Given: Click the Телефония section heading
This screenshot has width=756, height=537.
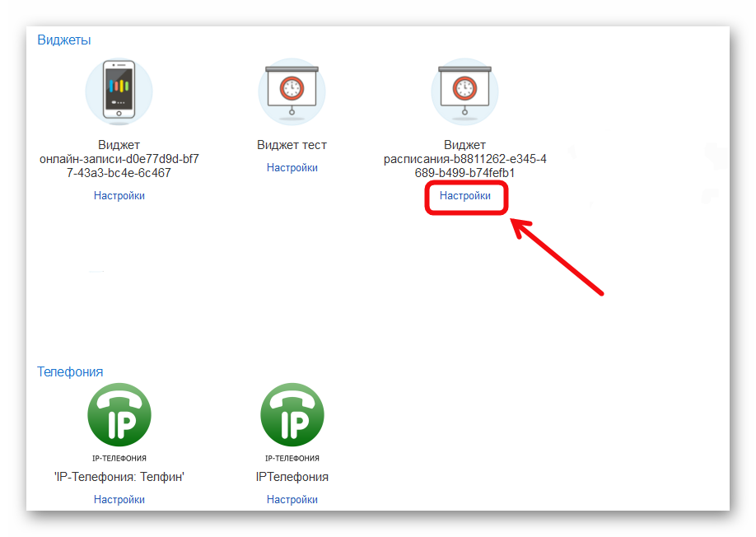Looking at the screenshot, I should click(70, 371).
